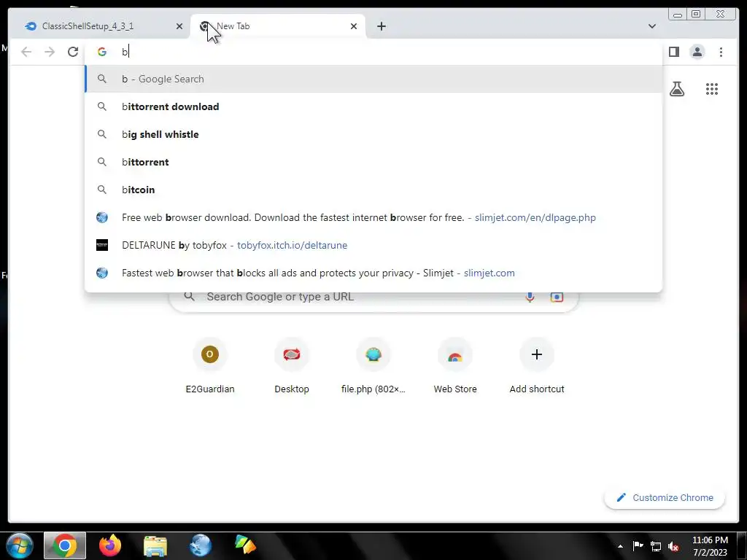Click the muted volume tray icon

pyautogui.click(x=673, y=546)
